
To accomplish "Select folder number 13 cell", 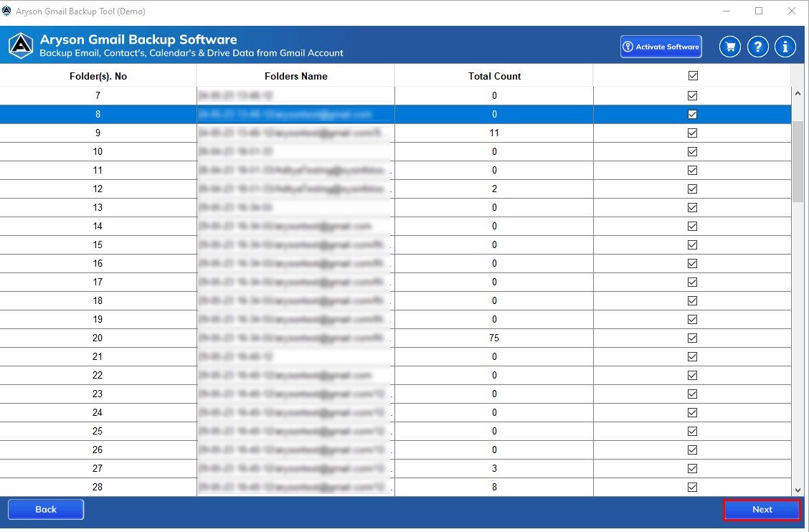I will [x=98, y=207].
